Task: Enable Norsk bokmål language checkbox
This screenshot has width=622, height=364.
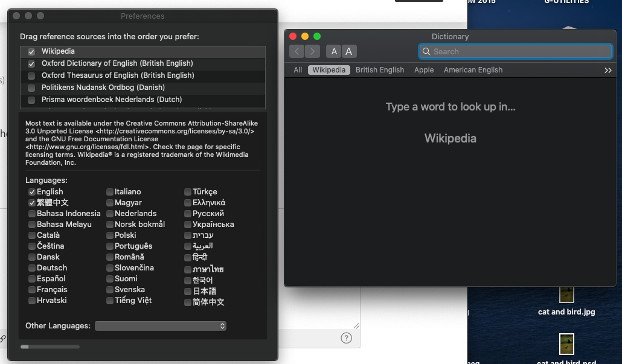Action: click(109, 225)
